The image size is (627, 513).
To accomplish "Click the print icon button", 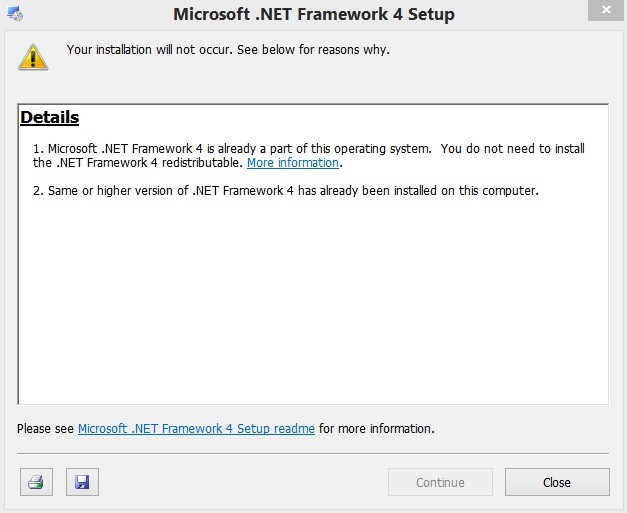I will (x=36, y=482).
